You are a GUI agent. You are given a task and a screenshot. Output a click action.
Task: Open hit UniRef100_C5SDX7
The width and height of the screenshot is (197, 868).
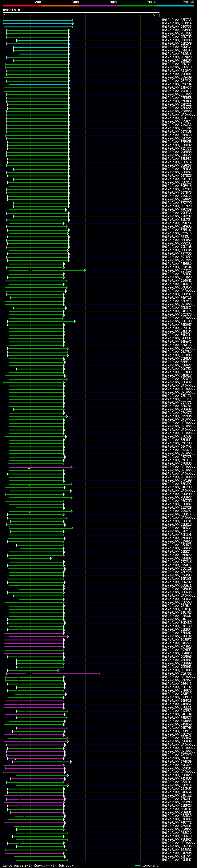[177, 738]
